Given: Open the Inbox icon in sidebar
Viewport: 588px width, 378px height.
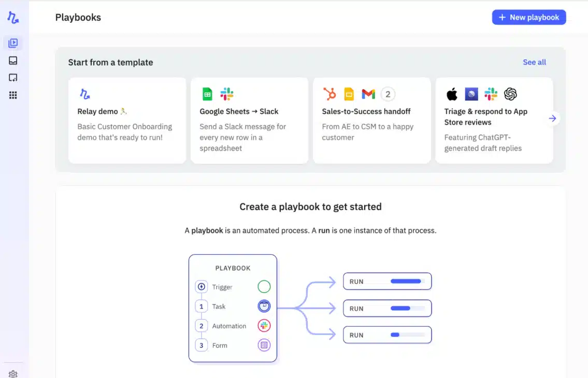Looking at the screenshot, I should (x=13, y=60).
